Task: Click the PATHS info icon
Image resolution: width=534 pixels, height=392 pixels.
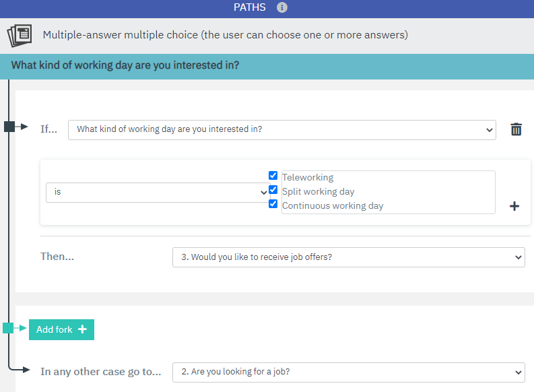Action: point(281,7)
